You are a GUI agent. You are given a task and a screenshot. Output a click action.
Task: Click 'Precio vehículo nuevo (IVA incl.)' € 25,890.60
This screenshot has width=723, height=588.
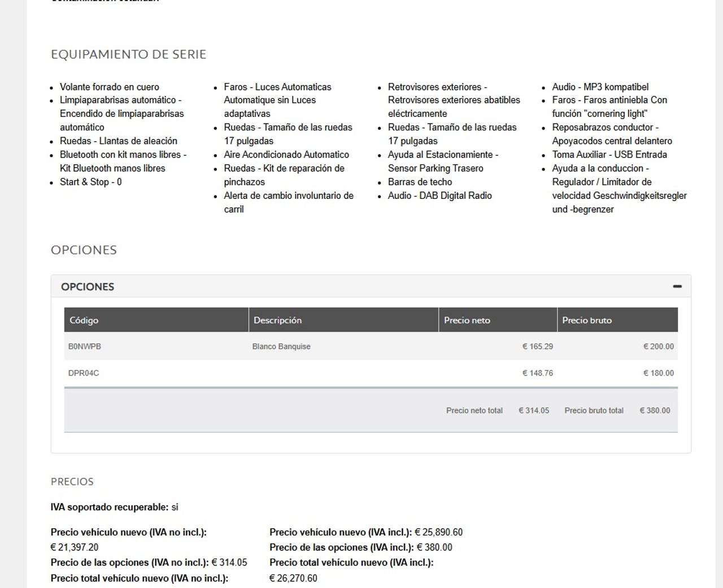366,532
